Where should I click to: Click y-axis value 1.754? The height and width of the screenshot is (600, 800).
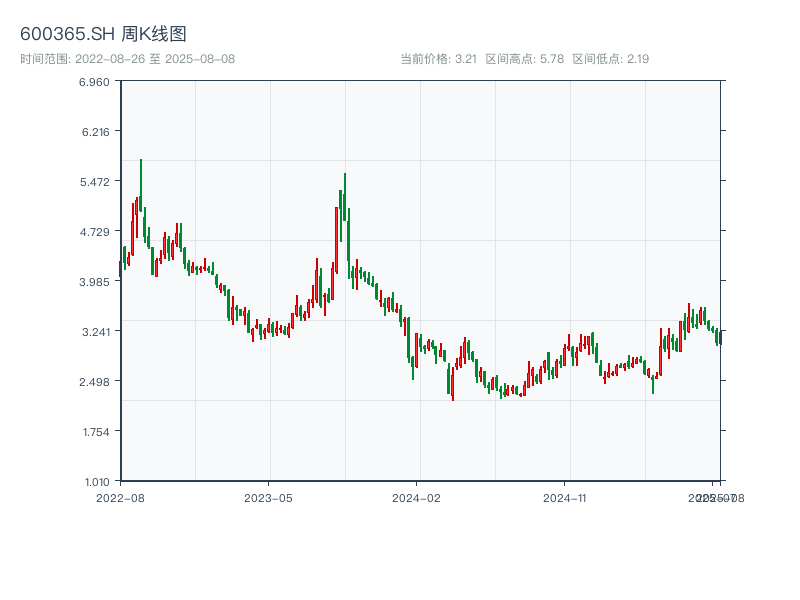[96, 432]
